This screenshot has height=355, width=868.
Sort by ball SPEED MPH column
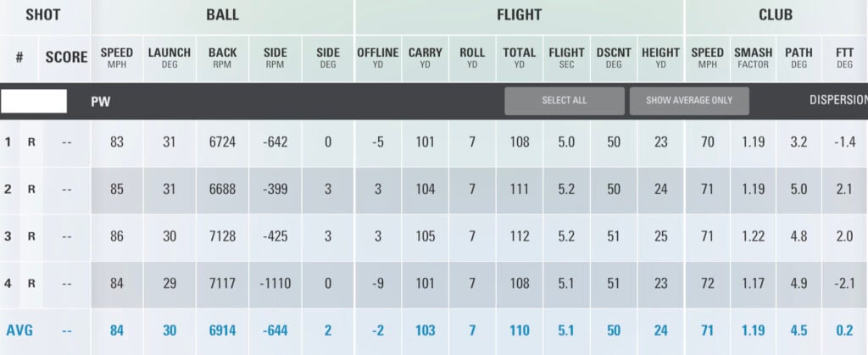tap(116, 57)
